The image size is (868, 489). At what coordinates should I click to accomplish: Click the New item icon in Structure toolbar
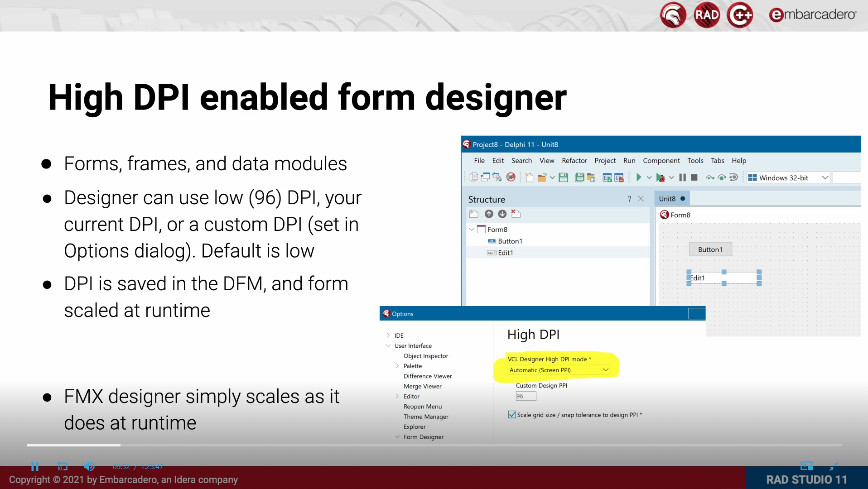474,214
